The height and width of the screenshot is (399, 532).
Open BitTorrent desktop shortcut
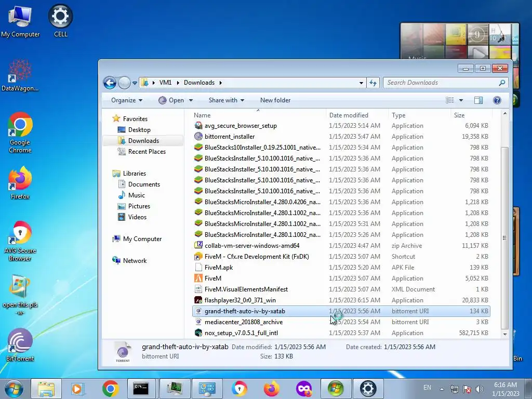coord(20,345)
